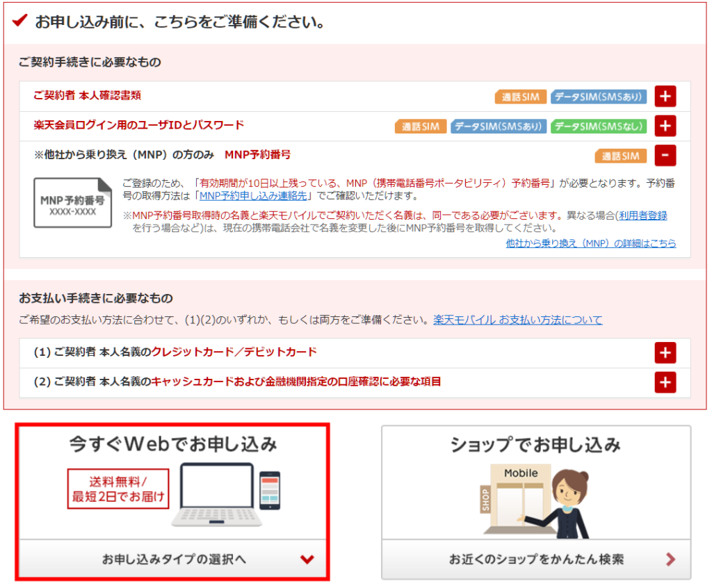Expand the キャッシュカード row plus icon
Viewport: 712px width, 588px height.
[665, 382]
